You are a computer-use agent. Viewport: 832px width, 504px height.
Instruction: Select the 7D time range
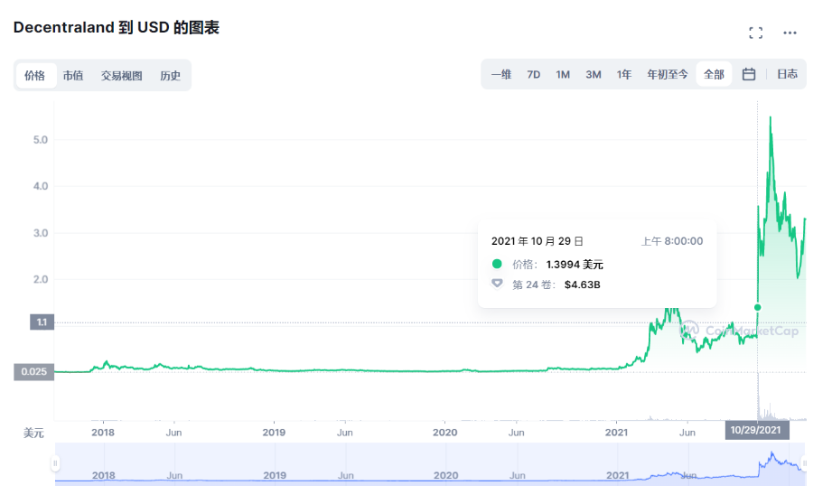tap(534, 74)
